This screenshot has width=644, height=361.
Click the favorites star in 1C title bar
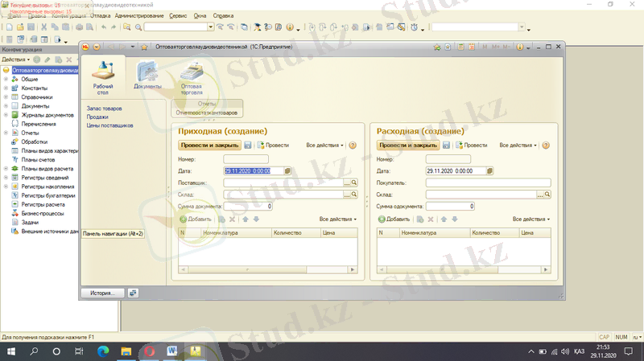pos(144,47)
